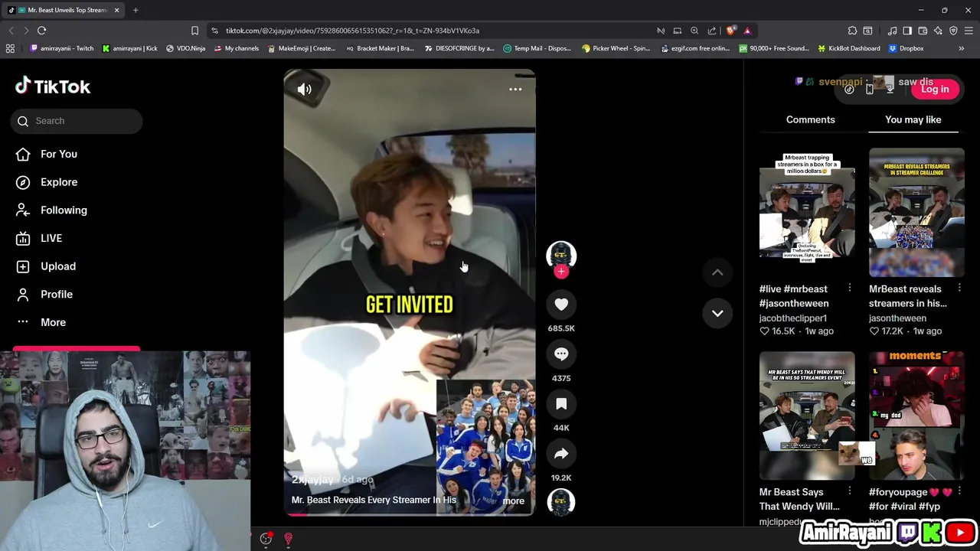
Task: Open the jasontheween username link
Action: coord(897,318)
